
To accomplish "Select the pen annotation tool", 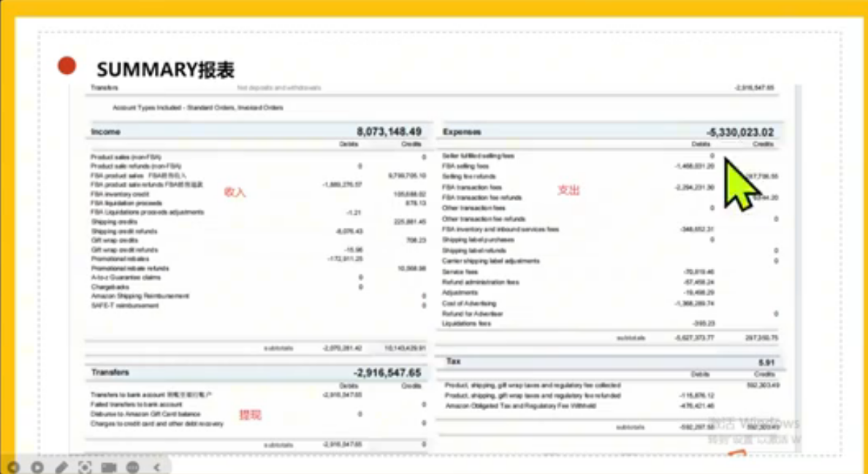I will click(61, 467).
